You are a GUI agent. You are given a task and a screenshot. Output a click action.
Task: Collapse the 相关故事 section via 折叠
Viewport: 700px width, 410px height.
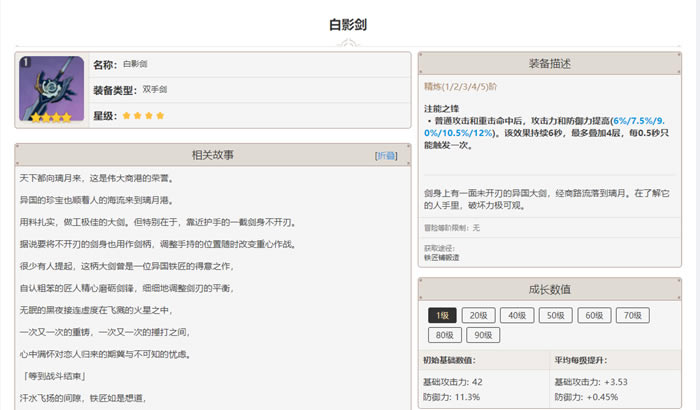click(x=386, y=156)
